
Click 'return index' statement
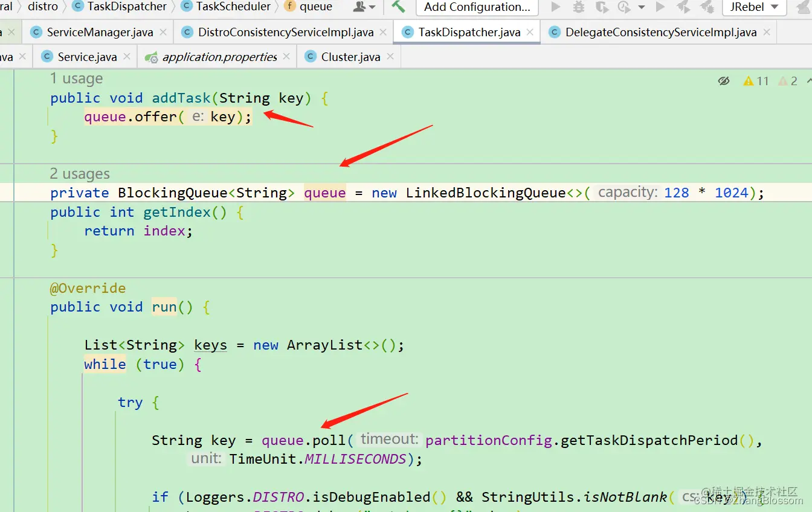click(138, 231)
